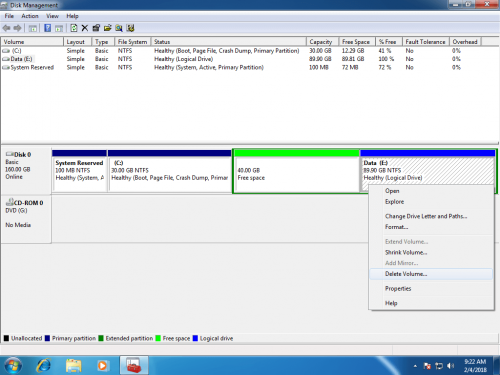The width and height of the screenshot is (500, 375).
Task: Click the Forward arrow toolbar icon
Action: (x=17, y=28)
